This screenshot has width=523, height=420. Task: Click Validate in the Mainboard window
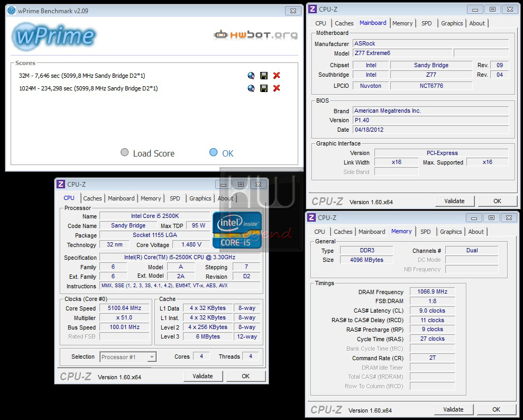[454, 201]
